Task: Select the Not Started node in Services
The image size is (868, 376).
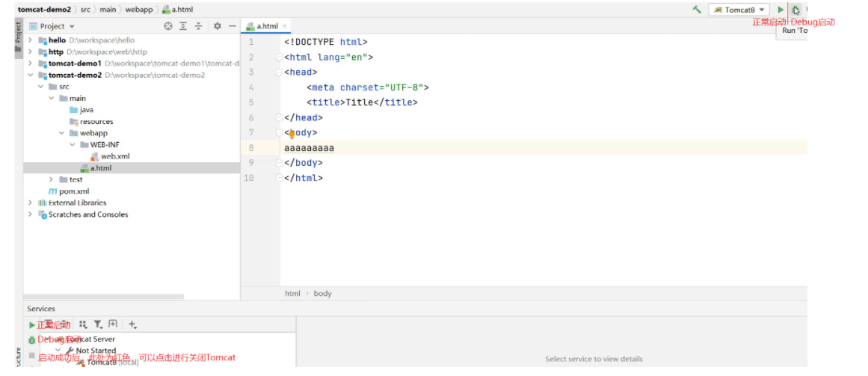Action: [x=90, y=351]
